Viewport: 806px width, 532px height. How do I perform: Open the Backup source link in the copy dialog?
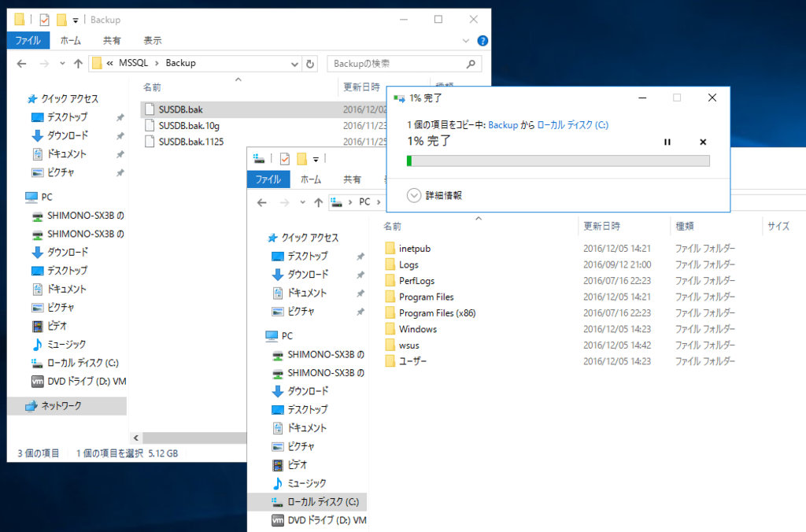(503, 125)
